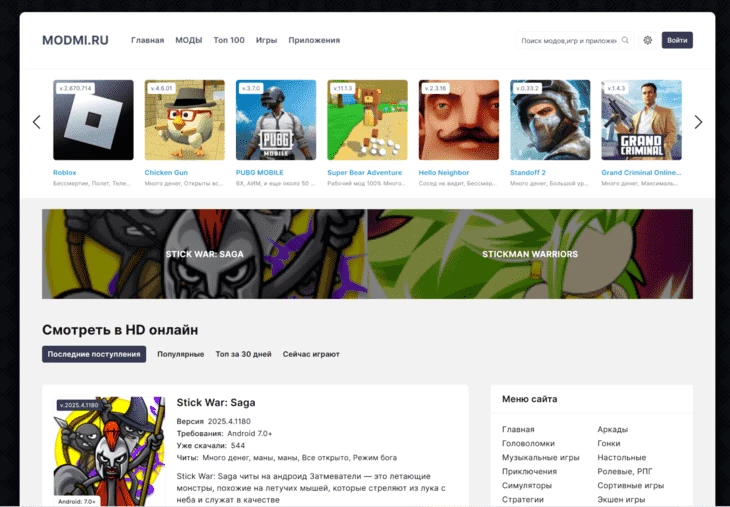Viewport: 730px width, 507px height.
Task: Switch to the Популярные tab
Action: coord(181,354)
